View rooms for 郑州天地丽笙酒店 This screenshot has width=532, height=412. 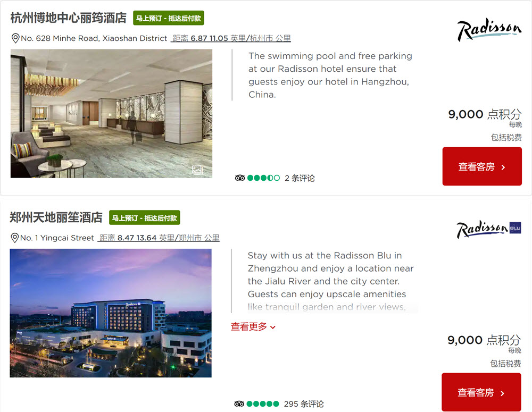click(481, 392)
